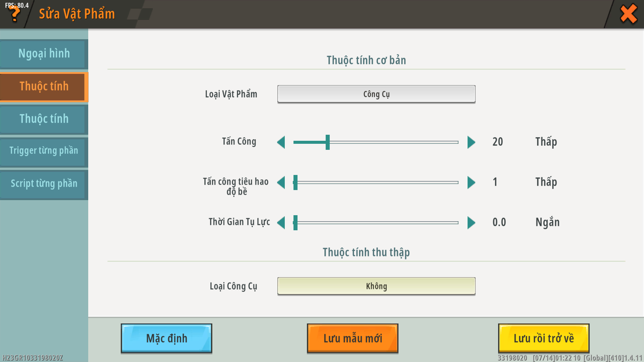Viewport: 644px width, 362px height.
Task: Click the Tấn Công slider handle
Action: 328,142
